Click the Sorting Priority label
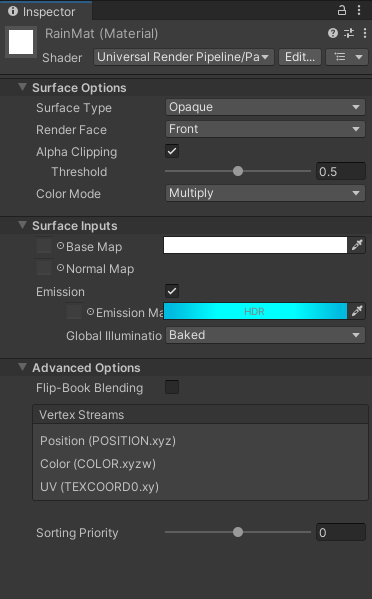 [x=77, y=533]
